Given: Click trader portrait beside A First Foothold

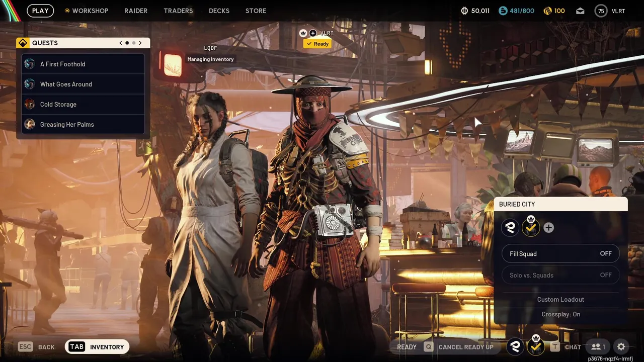Looking at the screenshot, I should (30, 64).
